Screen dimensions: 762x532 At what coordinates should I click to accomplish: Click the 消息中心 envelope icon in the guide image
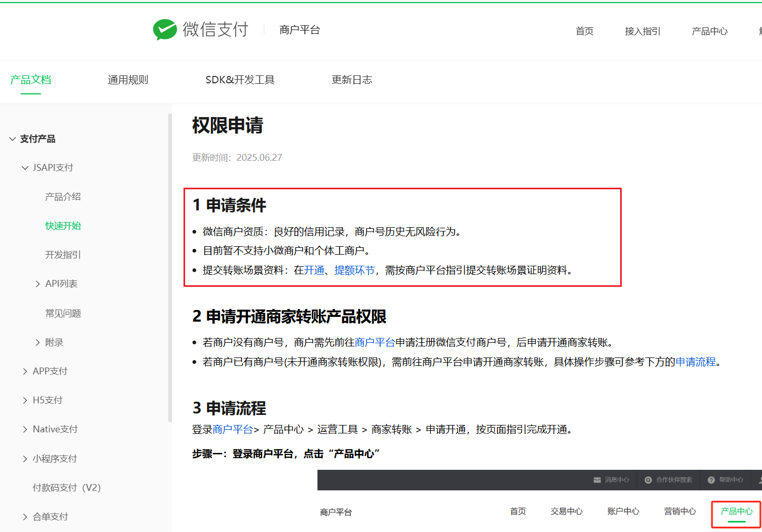[x=597, y=480]
